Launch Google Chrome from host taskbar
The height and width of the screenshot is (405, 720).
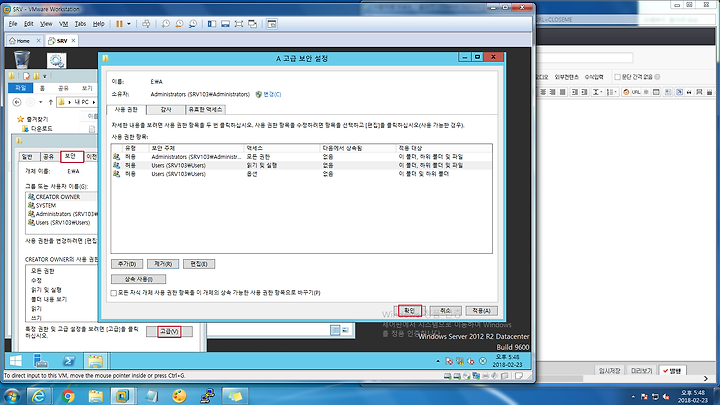click(68, 396)
